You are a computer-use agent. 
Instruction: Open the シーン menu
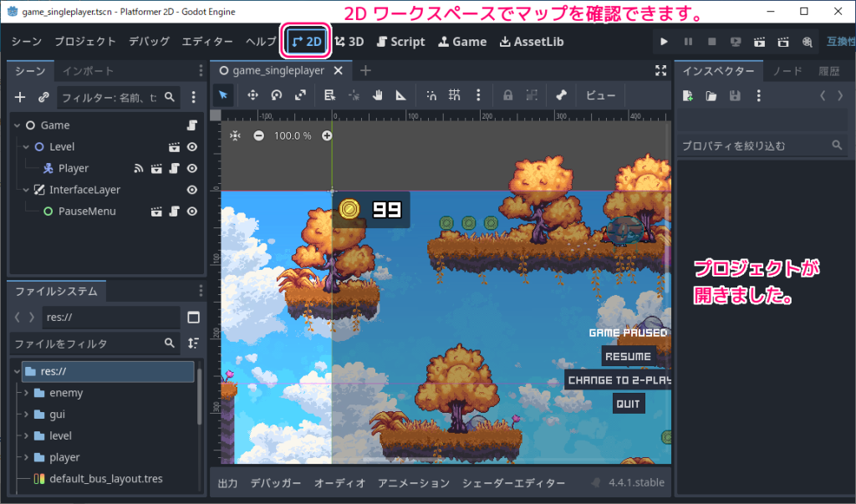(27, 42)
